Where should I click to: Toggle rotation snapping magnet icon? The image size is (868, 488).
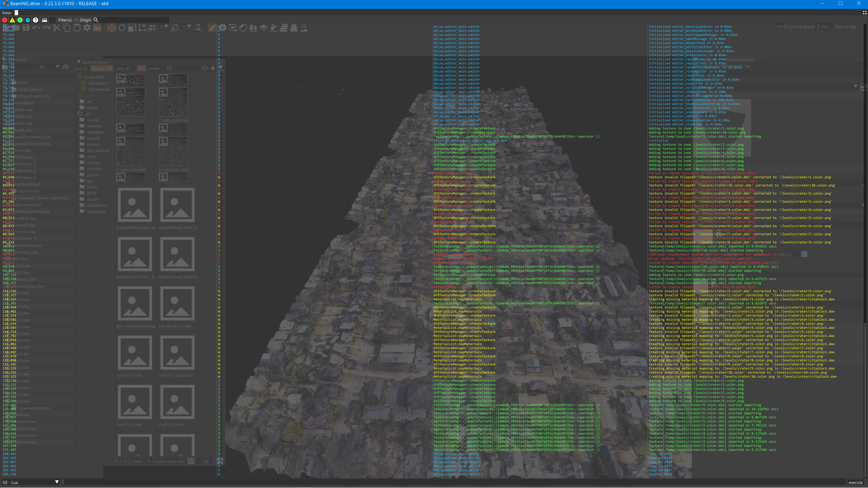(x=175, y=28)
